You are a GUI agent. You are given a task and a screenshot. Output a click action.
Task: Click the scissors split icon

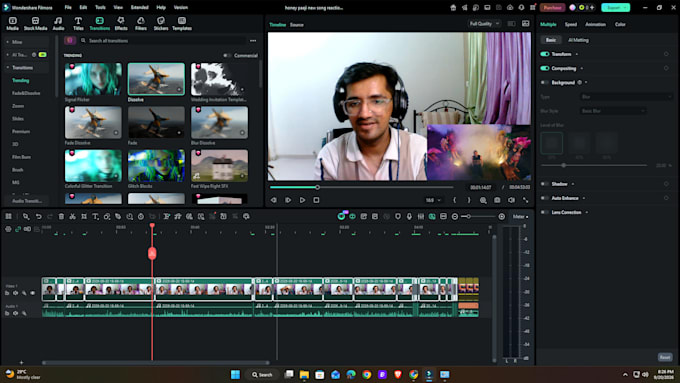tap(72, 216)
